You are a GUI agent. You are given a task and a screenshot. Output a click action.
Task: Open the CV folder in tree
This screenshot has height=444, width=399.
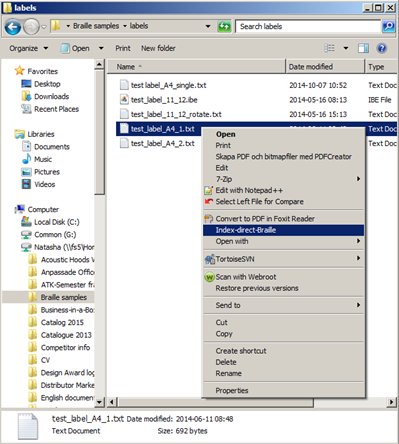tap(45, 360)
